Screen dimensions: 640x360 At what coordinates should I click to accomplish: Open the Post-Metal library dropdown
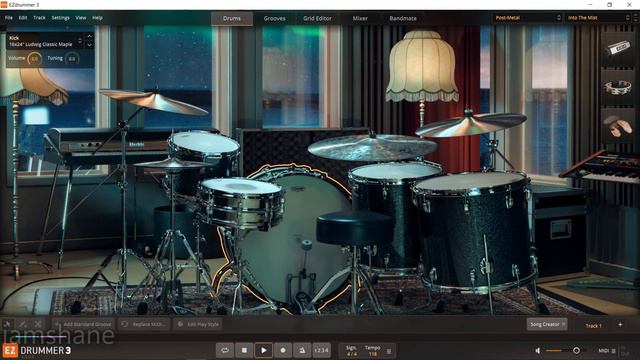click(x=527, y=18)
